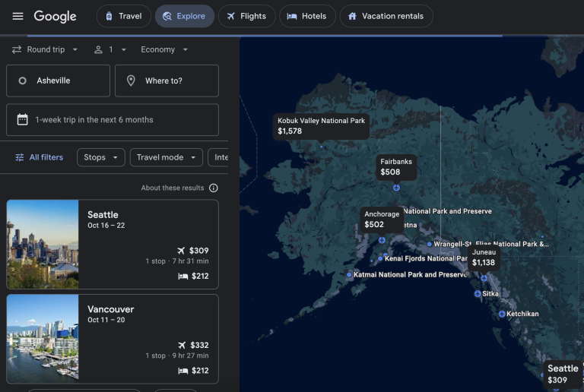This screenshot has width=584, height=392.
Task: Click the $212 hotel price in Seattle card
Action: tap(200, 276)
